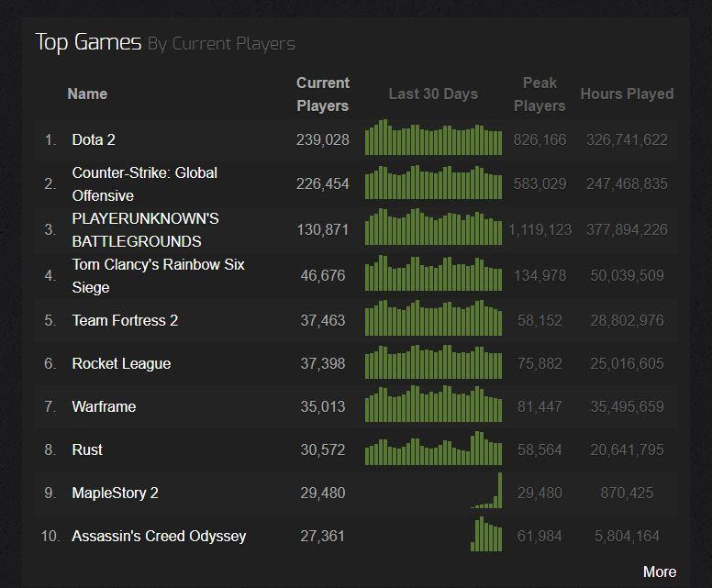
Task: Click hours played value 35,495,659
Action: (x=627, y=406)
